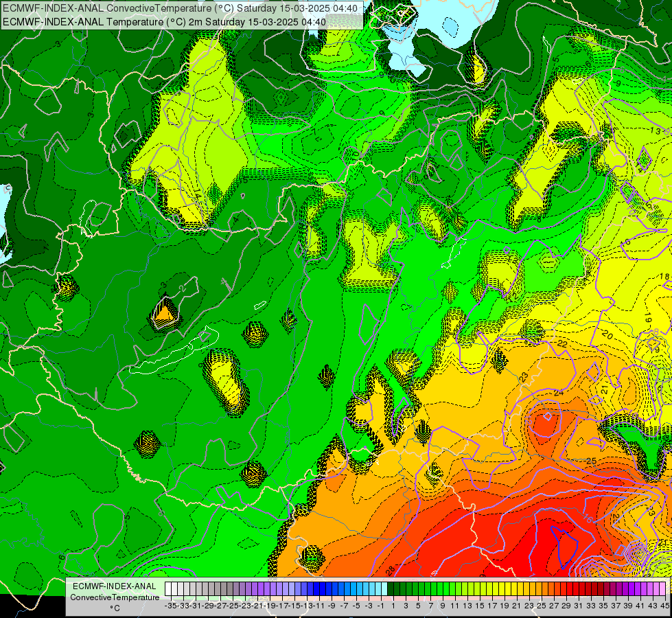Screen dimensions: 672x618
Task: Click the legend swatch above the -11 label
Action: [316, 588]
